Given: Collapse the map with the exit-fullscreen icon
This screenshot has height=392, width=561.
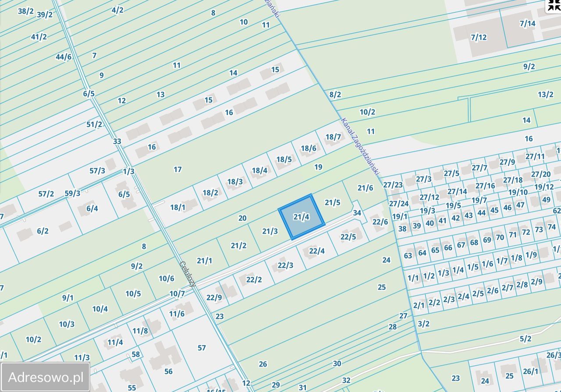Looking at the screenshot, I should [x=554, y=4].
